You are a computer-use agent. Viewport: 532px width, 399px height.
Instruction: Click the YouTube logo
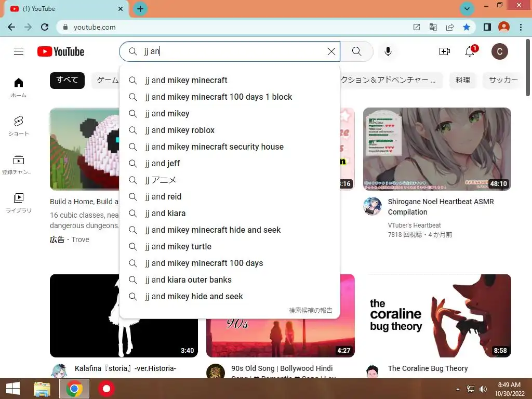click(x=61, y=51)
